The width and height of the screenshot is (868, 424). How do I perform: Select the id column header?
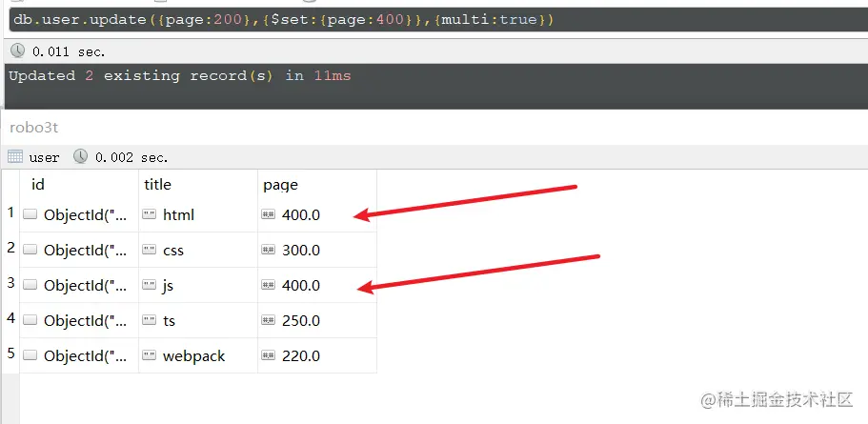click(79, 184)
